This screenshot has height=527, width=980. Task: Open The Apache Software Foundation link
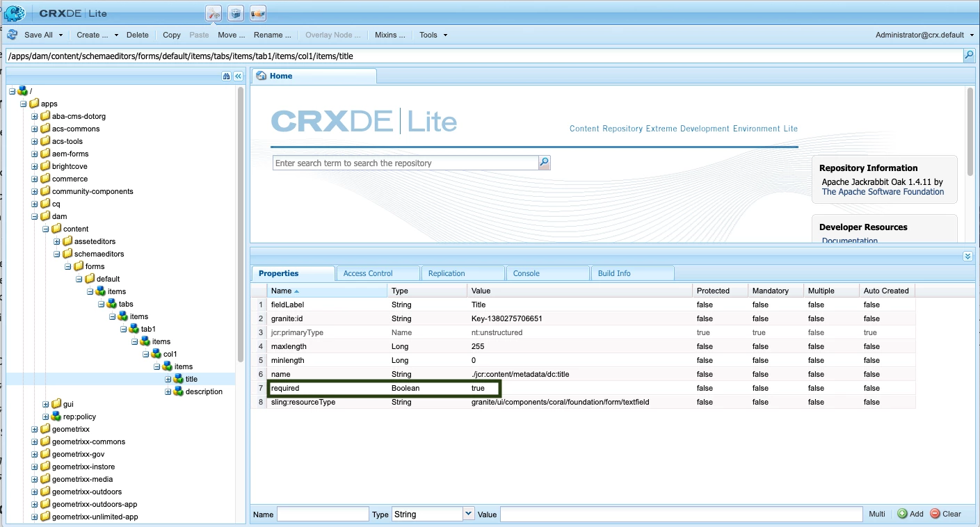pyautogui.click(x=883, y=192)
